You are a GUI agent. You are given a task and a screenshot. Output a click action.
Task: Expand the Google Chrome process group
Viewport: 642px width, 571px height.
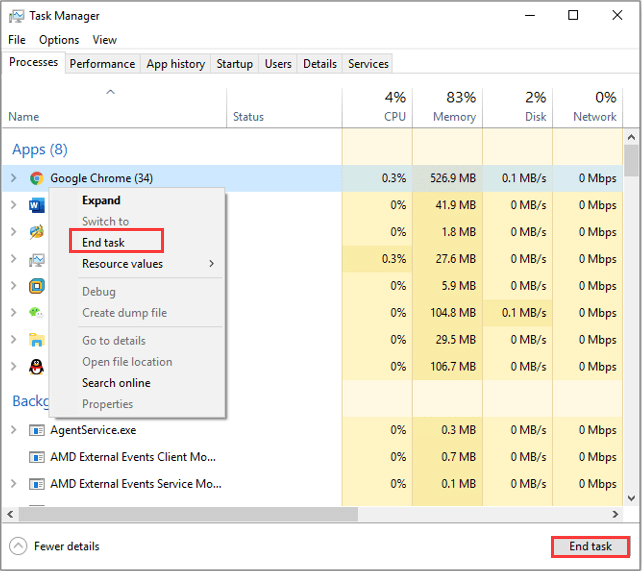14,178
